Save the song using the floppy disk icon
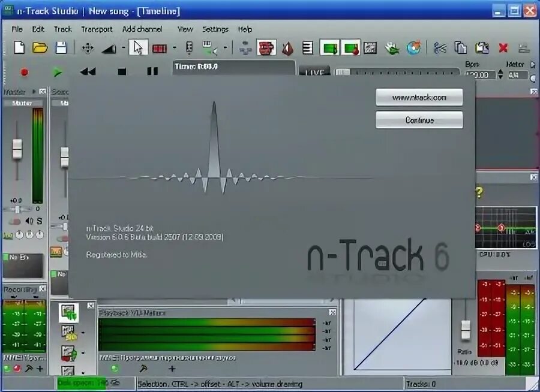The width and height of the screenshot is (540, 392). point(61,47)
